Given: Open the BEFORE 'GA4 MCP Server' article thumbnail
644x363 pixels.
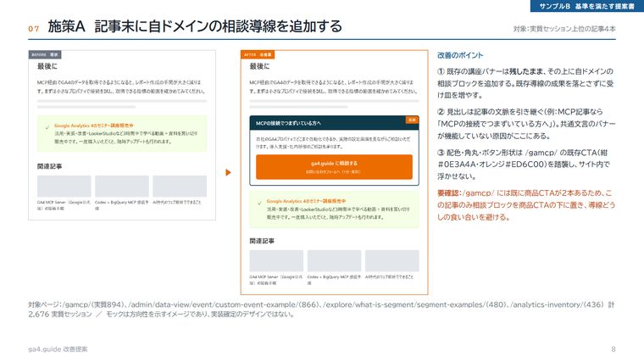Looking at the screenshot, I should click(x=64, y=187).
